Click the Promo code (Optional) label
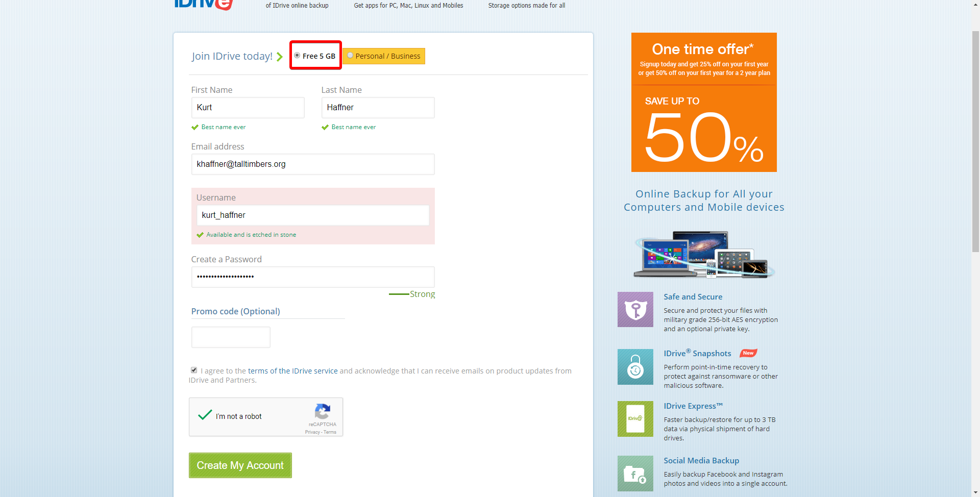 (x=235, y=311)
